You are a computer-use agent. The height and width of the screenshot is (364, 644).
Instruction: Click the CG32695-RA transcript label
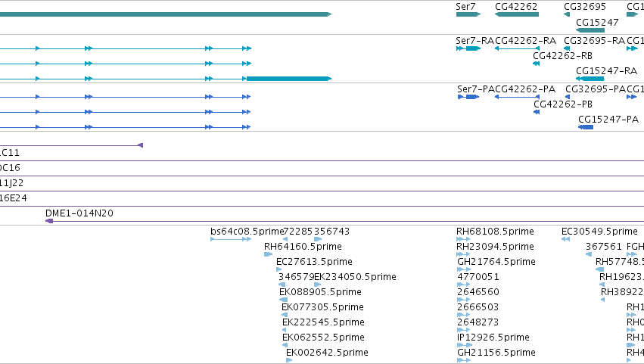point(594,41)
